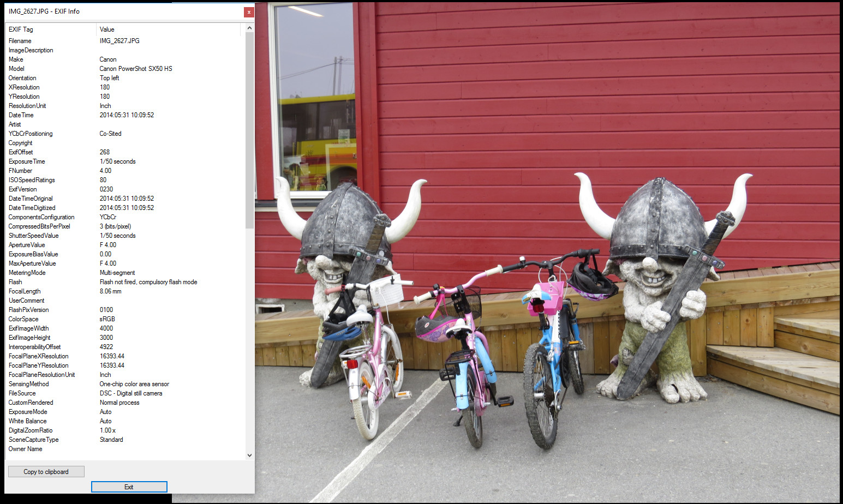Screen dimensions: 843x504
Task: Select the ISOSpeedRatings value "80"
Action: (103, 180)
